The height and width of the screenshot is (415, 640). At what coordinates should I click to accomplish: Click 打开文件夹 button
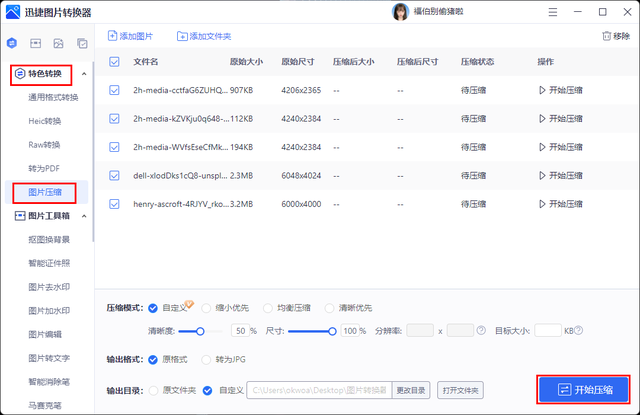click(x=460, y=391)
